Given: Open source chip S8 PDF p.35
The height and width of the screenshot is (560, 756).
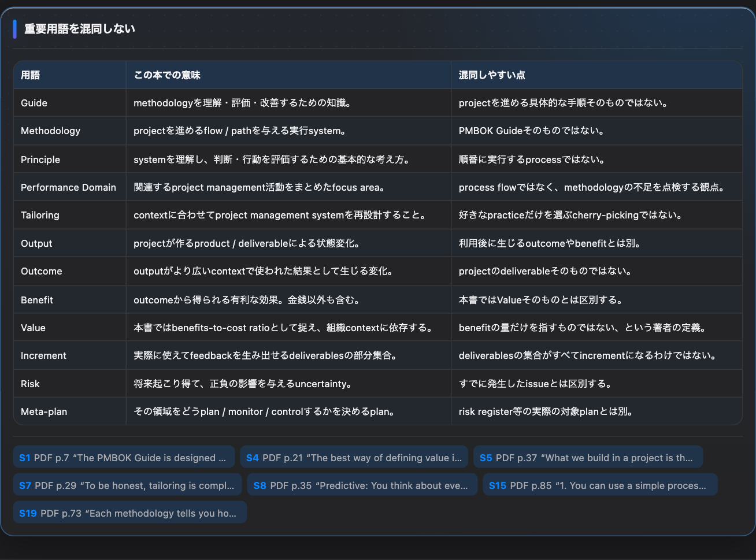Looking at the screenshot, I should [362, 485].
